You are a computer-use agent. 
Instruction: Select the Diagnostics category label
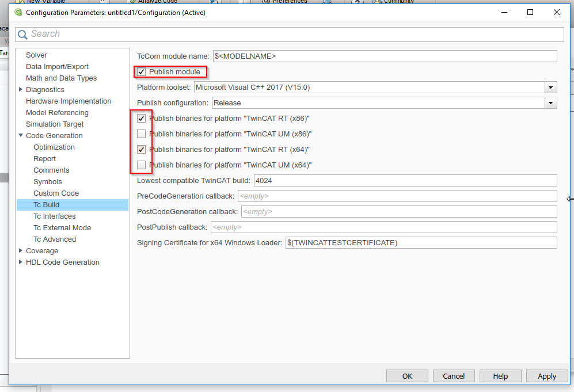coord(45,90)
